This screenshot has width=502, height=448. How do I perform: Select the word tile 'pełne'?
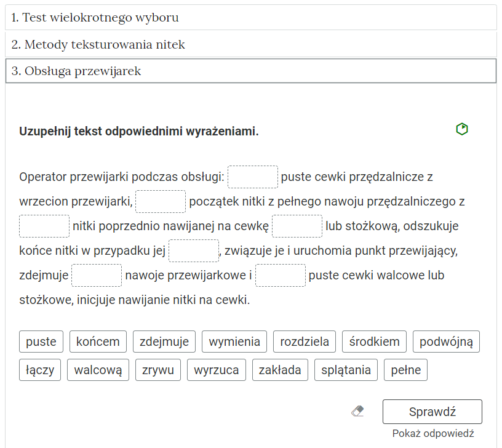(x=405, y=369)
